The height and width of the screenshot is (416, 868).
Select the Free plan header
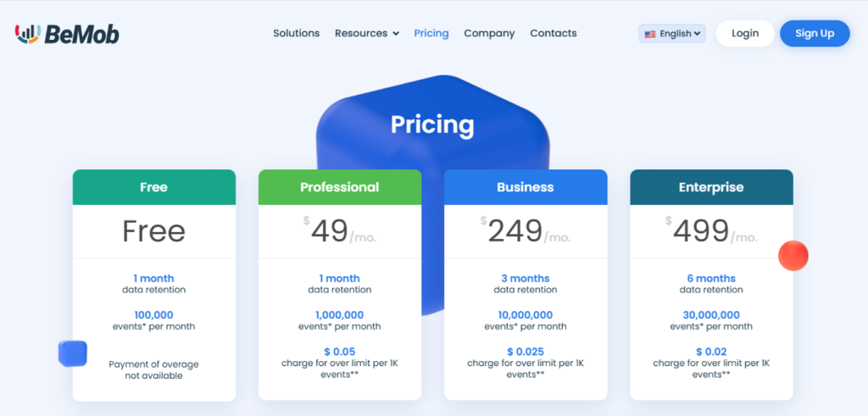(x=154, y=187)
